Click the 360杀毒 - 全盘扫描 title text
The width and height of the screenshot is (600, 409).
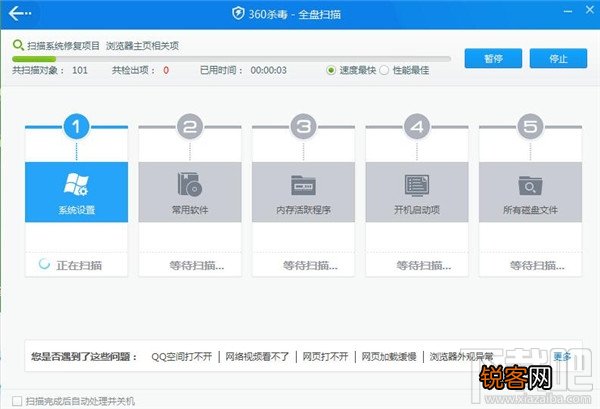[295, 14]
